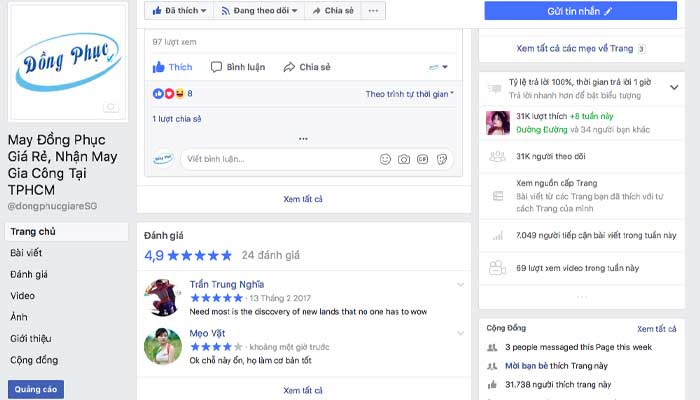Open Đường Đường friend link

pyautogui.click(x=542, y=129)
